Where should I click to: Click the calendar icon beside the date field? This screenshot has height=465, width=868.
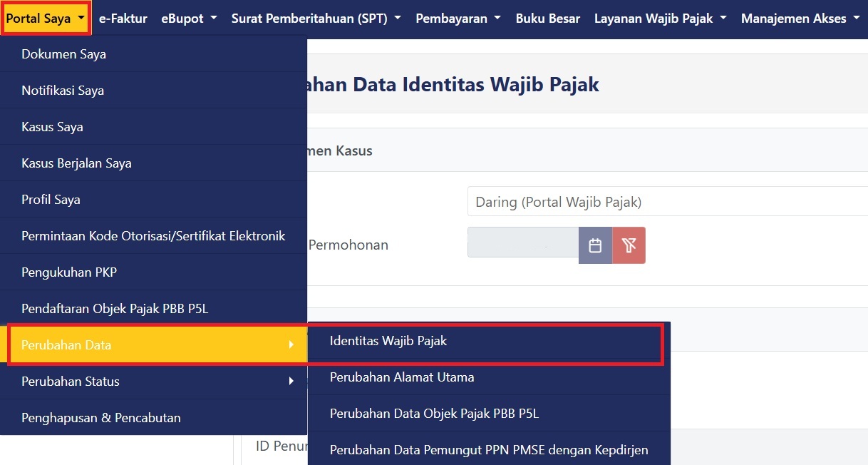(x=595, y=246)
